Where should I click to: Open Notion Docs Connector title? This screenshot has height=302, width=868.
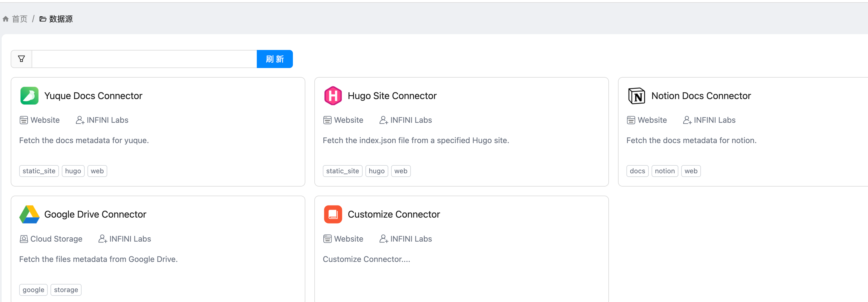(x=701, y=96)
